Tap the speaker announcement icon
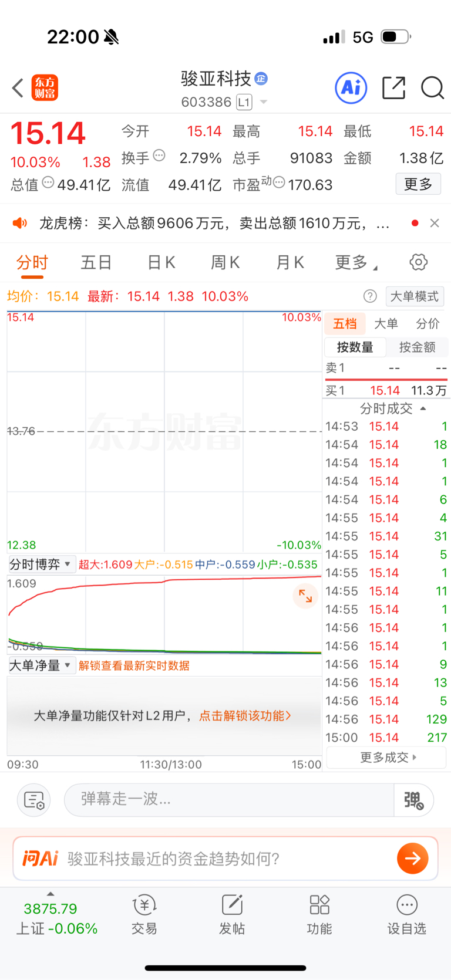Image resolution: width=451 pixels, height=980 pixels. tap(20, 223)
